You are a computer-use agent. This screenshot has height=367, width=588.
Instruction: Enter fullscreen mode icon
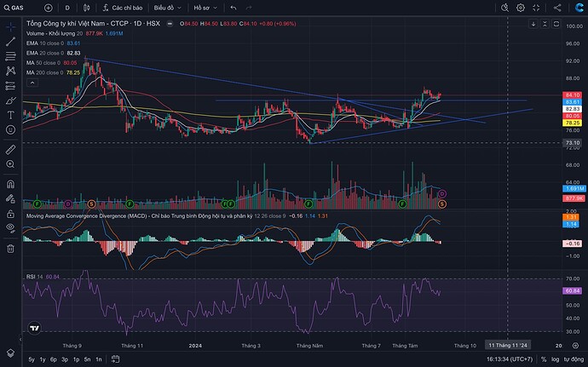tap(536, 8)
